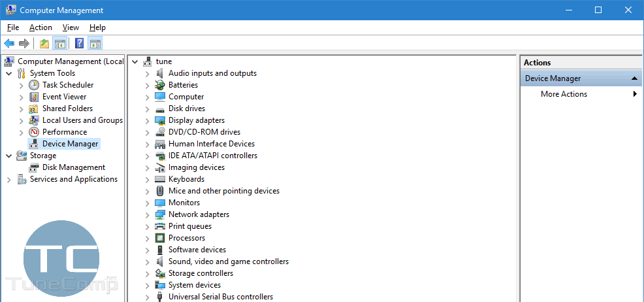Select the Batteries label
Viewport: 644px width, 302px height.
click(x=183, y=85)
